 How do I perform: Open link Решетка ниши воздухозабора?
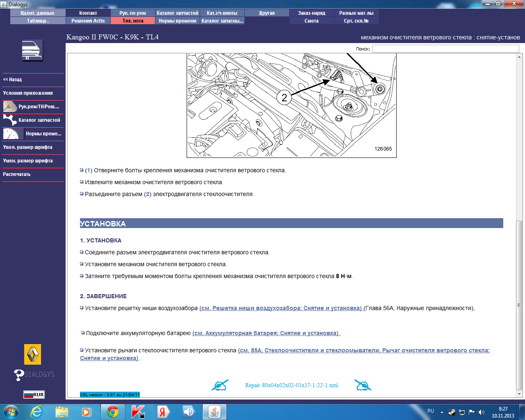pyautogui.click(x=281, y=308)
